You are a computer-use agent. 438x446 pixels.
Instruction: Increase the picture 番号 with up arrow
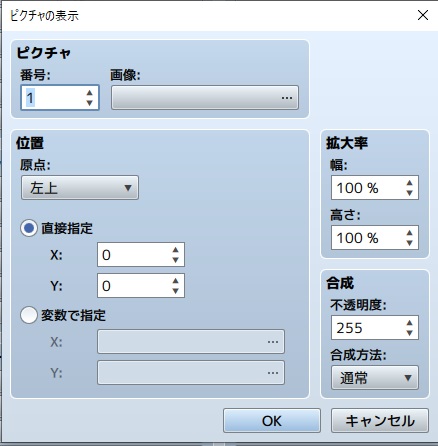pyautogui.click(x=89, y=93)
